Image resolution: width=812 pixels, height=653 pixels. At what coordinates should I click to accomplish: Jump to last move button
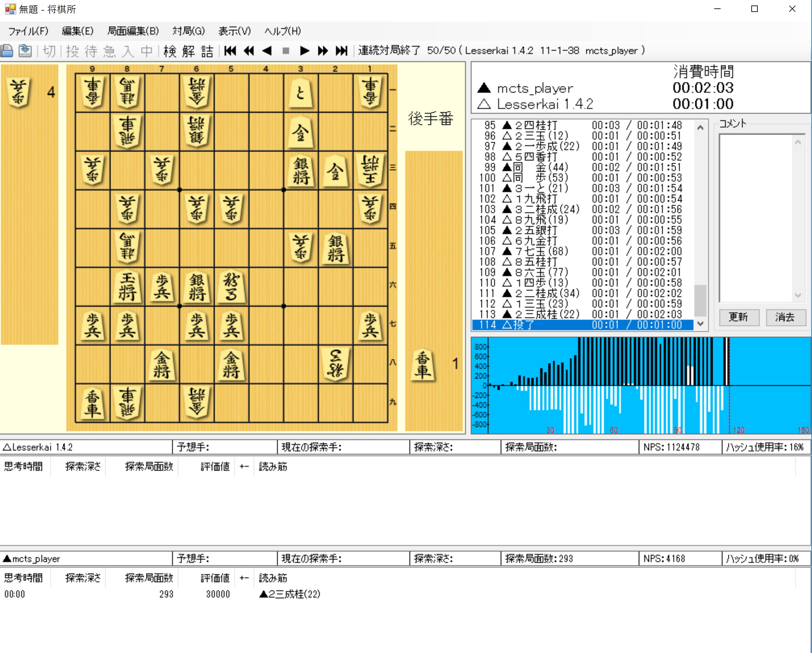click(x=342, y=50)
